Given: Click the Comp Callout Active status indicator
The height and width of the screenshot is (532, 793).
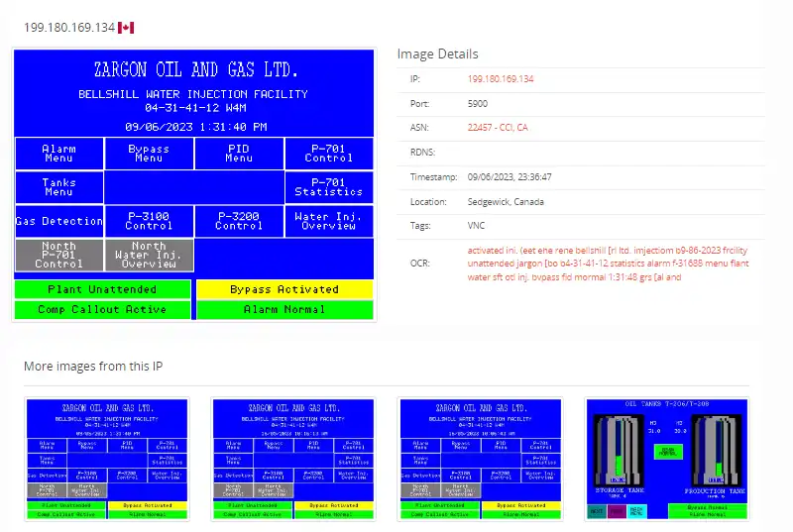Looking at the screenshot, I should pyautogui.click(x=103, y=310).
